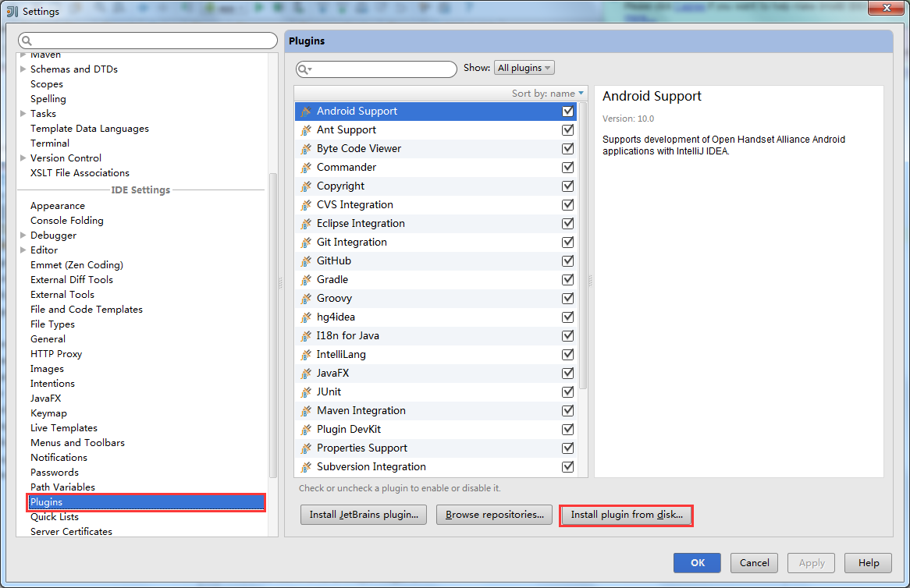Expand the Tasks settings node

tap(23, 114)
